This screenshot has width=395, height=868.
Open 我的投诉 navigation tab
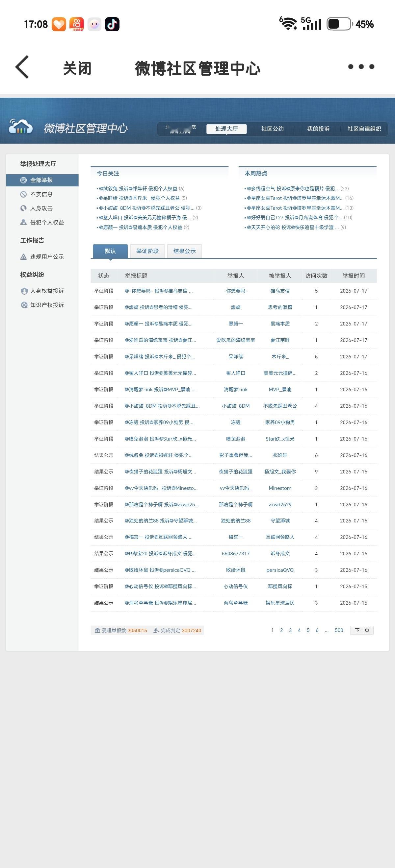coord(318,129)
